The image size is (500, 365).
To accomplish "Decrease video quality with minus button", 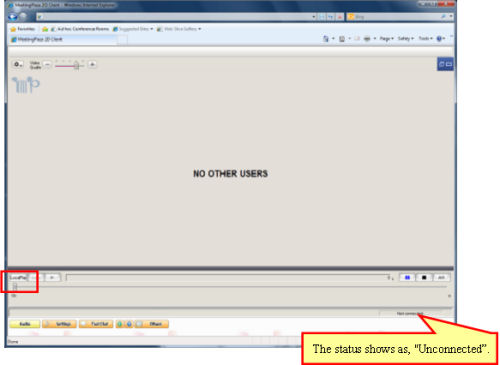I will pos(47,64).
